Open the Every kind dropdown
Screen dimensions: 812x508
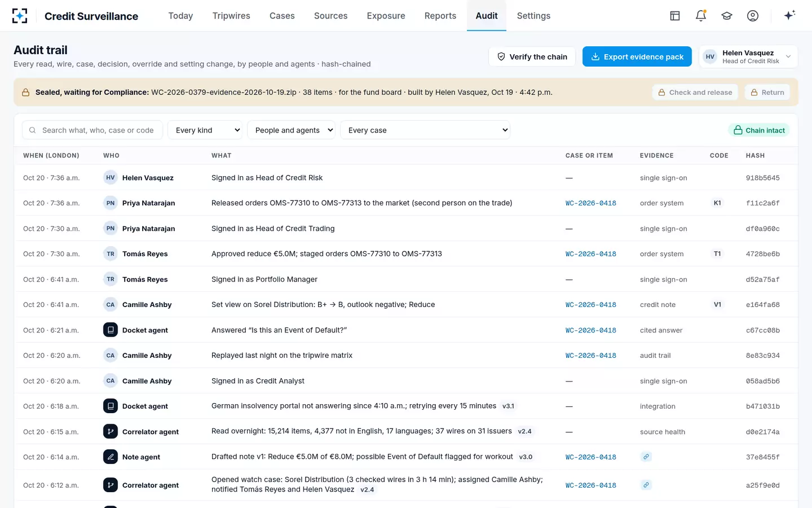pos(205,130)
